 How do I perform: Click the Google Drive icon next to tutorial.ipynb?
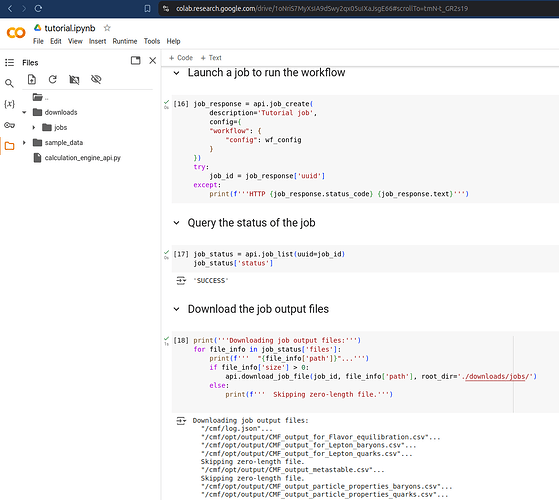[x=37, y=27]
